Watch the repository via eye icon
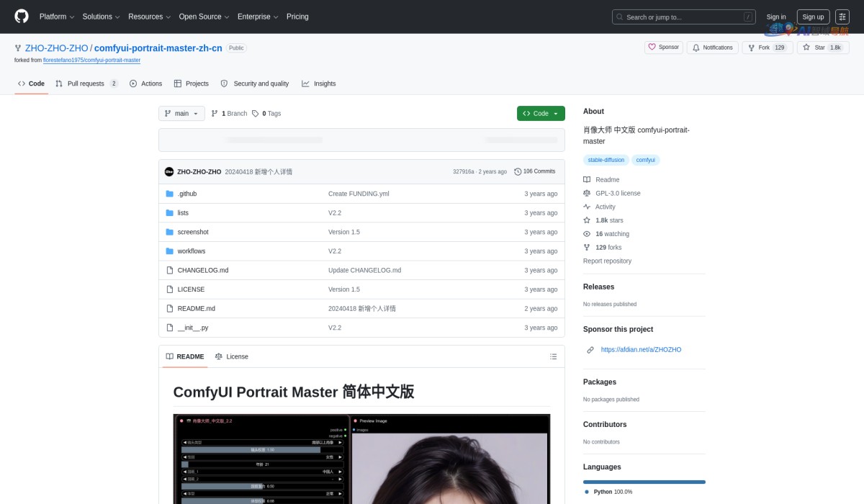The height and width of the screenshot is (504, 864). 587,233
